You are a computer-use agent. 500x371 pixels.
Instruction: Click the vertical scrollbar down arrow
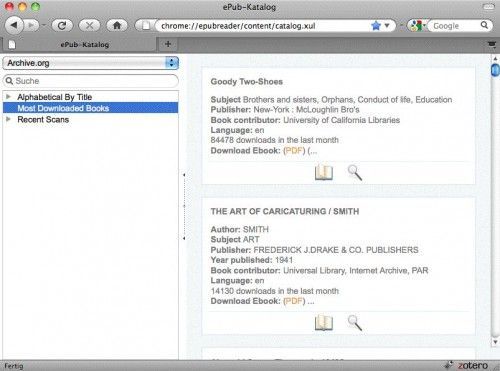click(x=495, y=342)
